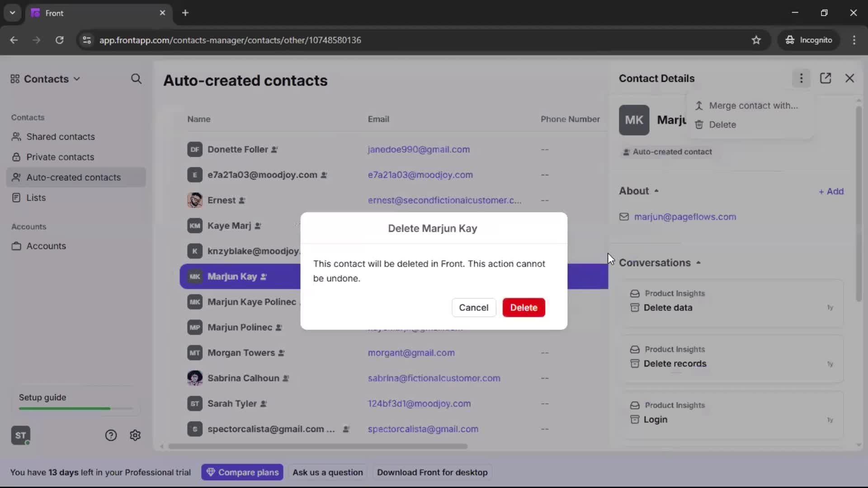Close the Contact Details panel
The width and height of the screenshot is (868, 488).
(850, 78)
